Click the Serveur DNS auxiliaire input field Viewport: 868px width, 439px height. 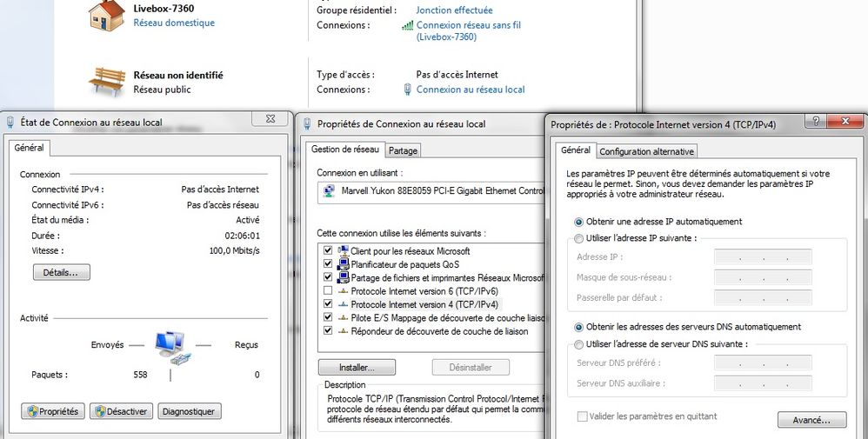(x=763, y=383)
